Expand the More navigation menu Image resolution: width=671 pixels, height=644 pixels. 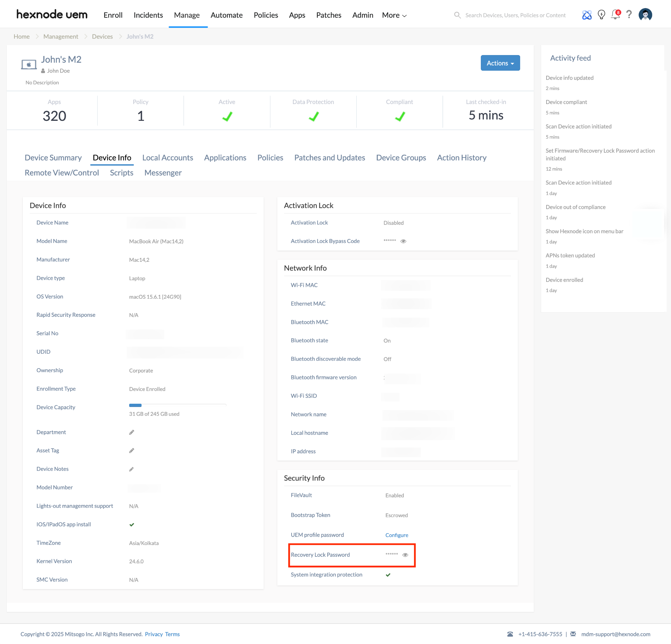point(394,15)
